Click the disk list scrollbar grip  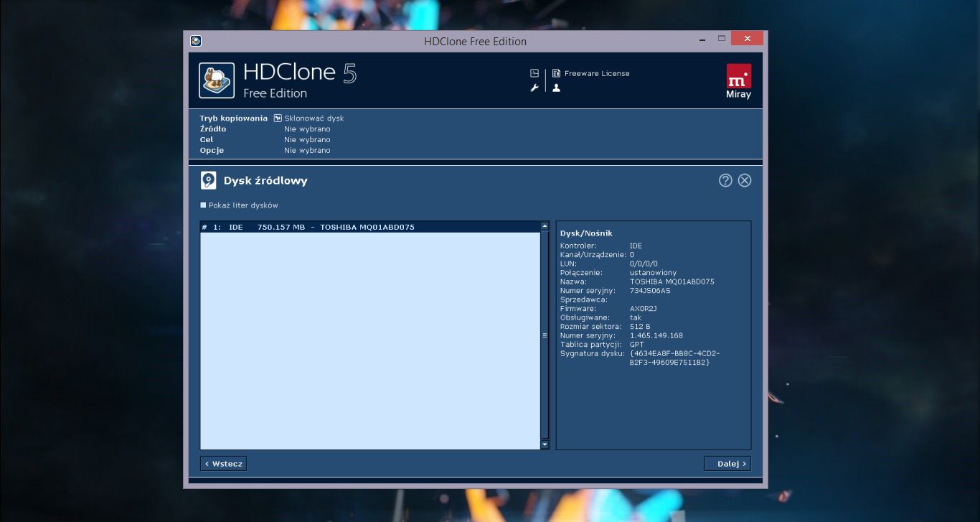click(x=545, y=335)
